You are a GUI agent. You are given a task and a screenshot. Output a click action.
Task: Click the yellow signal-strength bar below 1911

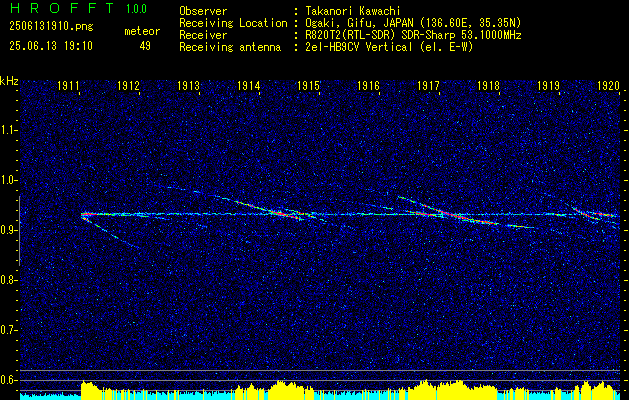click(90, 390)
